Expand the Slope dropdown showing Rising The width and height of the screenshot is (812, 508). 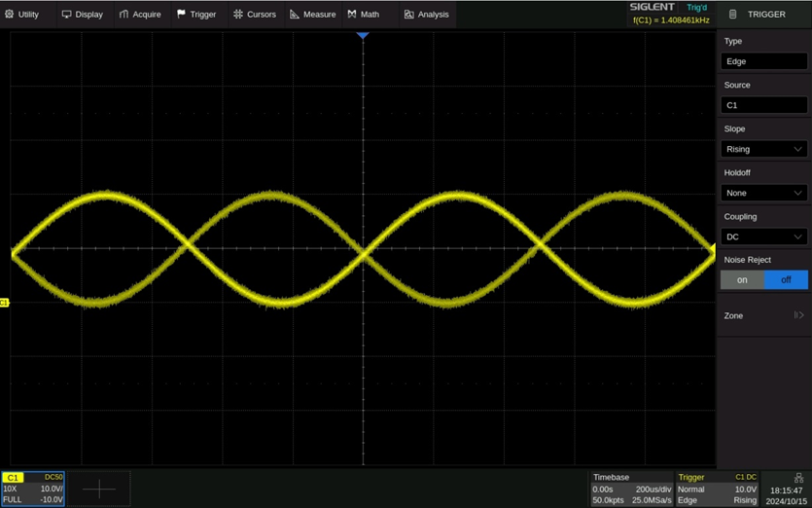[x=764, y=149]
